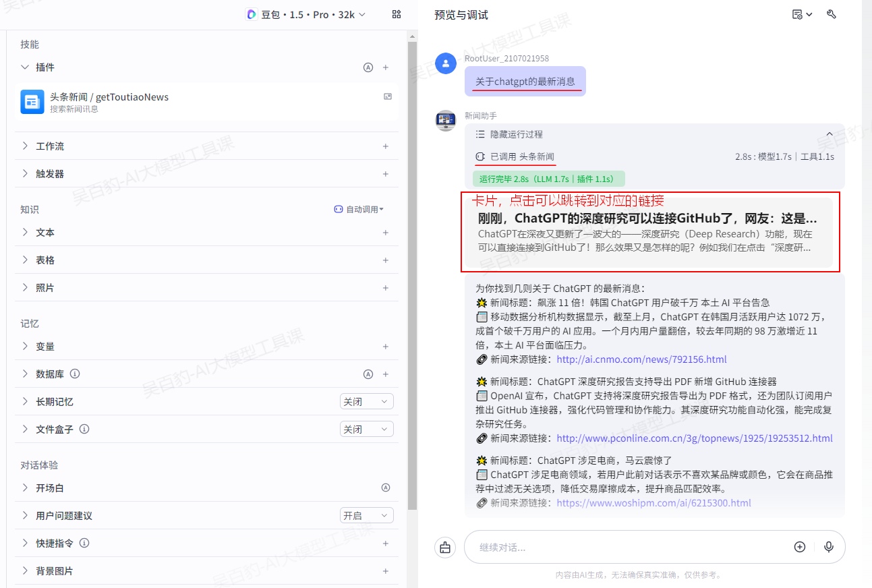Click the microphone voice input icon

click(829, 547)
